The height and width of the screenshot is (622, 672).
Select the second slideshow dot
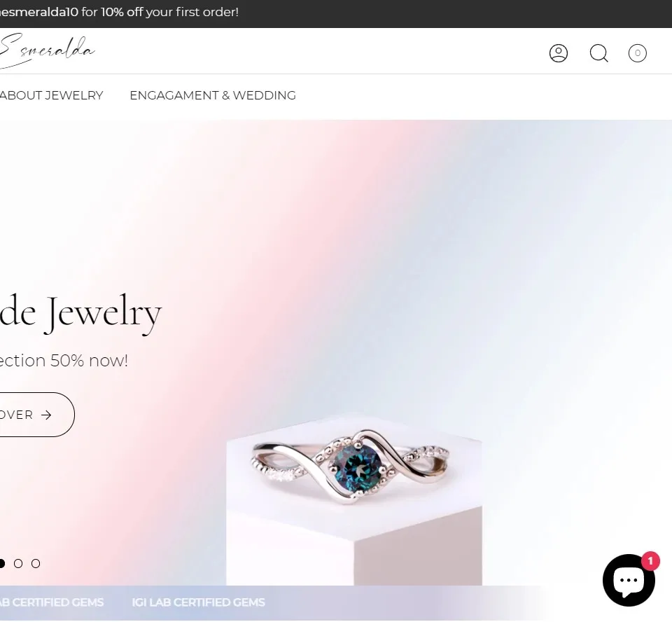click(18, 563)
